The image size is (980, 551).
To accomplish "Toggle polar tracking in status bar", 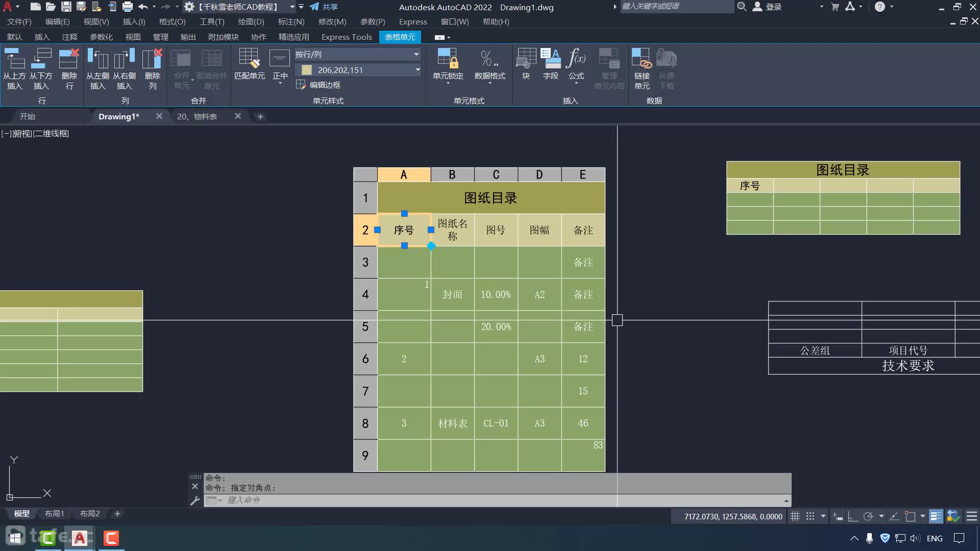I will pos(868,516).
